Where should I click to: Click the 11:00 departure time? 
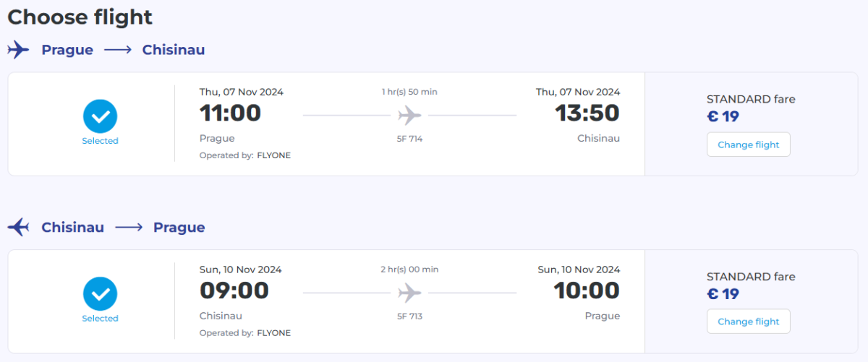click(x=230, y=113)
